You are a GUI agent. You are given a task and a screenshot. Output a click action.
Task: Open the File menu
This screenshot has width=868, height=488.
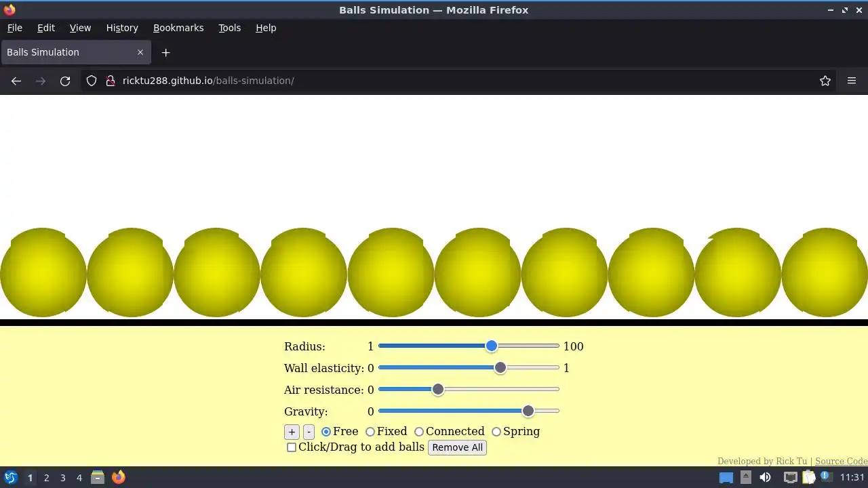pyautogui.click(x=15, y=28)
